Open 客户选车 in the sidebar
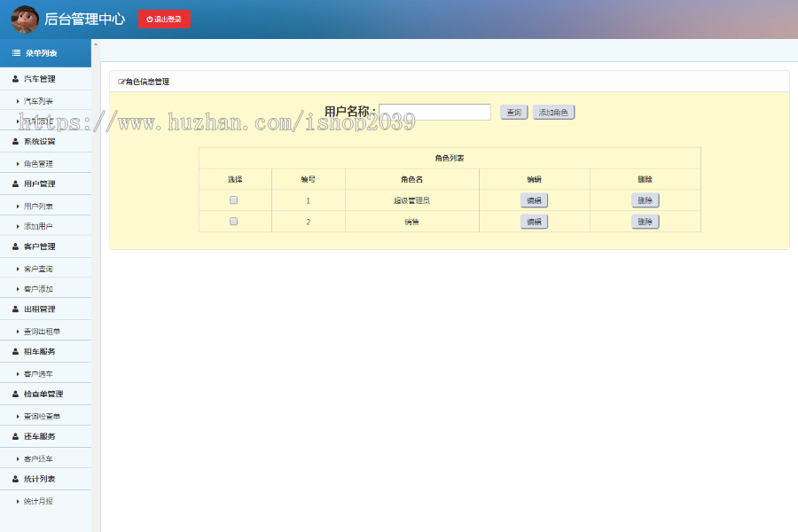 [x=38, y=373]
